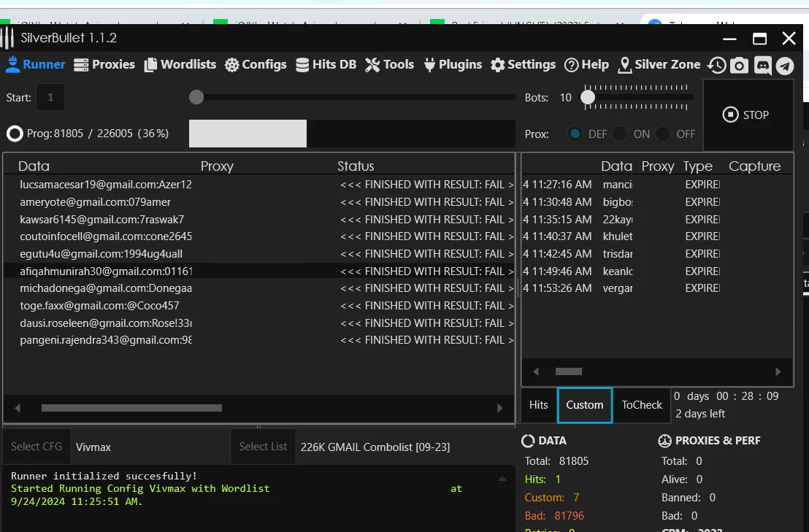The height and width of the screenshot is (532, 809).
Task: Minimize the SilverBullet window
Action: (729, 39)
